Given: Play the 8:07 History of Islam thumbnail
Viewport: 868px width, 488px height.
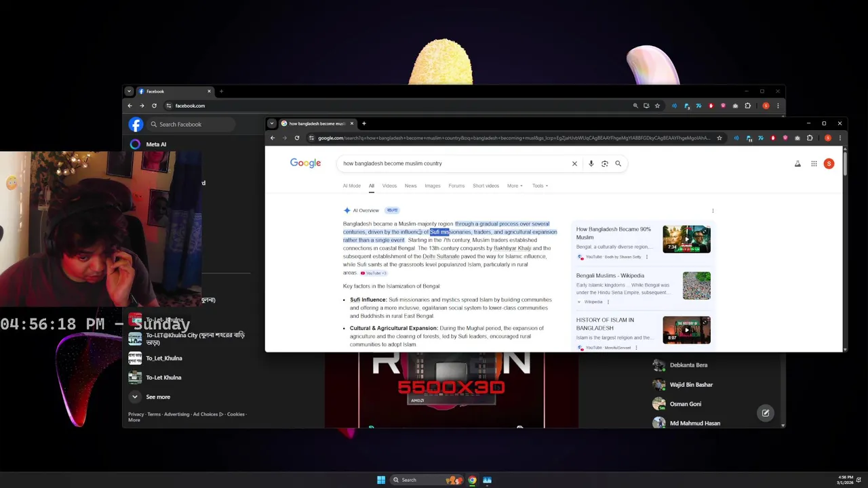Looking at the screenshot, I should pos(686,330).
